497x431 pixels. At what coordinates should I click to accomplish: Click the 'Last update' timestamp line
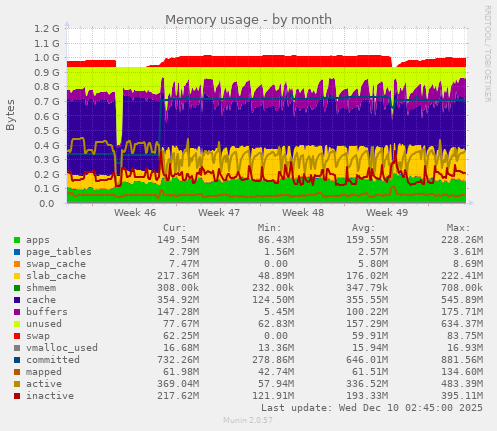click(x=372, y=408)
